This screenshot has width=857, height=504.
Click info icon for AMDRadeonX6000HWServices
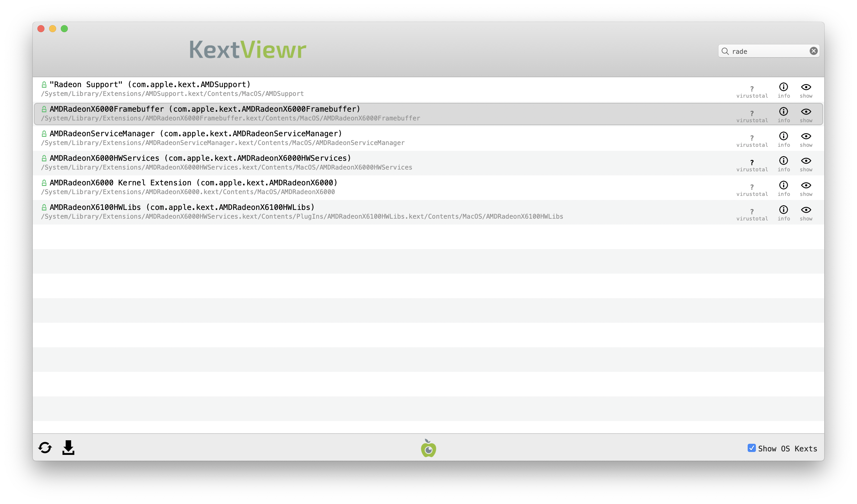coord(784,160)
